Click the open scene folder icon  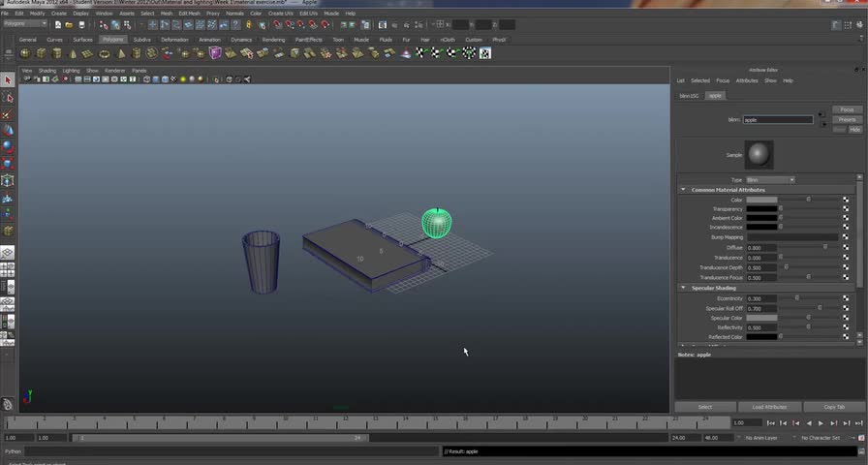click(71, 24)
